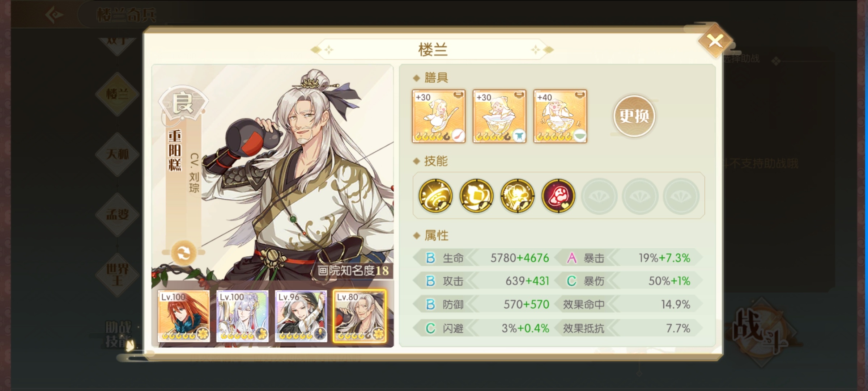This screenshot has width=868, height=391.
Task: Open the +40 bowl tableware item
Action: [560, 116]
